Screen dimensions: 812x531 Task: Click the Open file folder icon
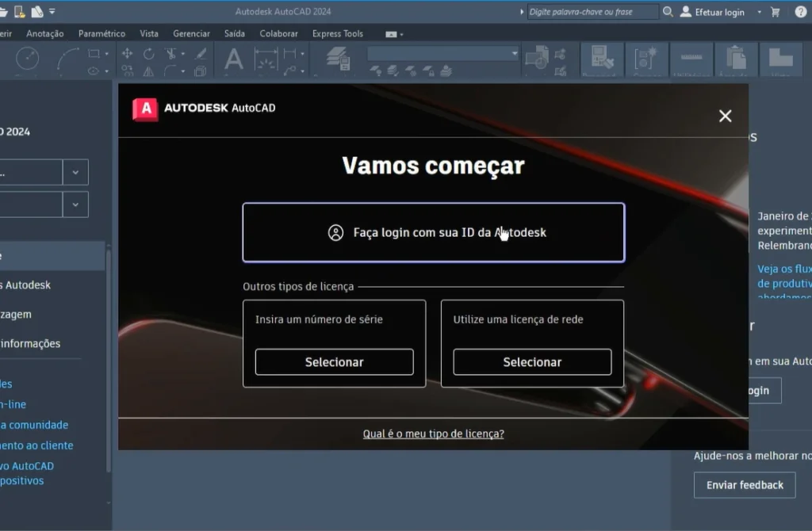click(x=4, y=11)
